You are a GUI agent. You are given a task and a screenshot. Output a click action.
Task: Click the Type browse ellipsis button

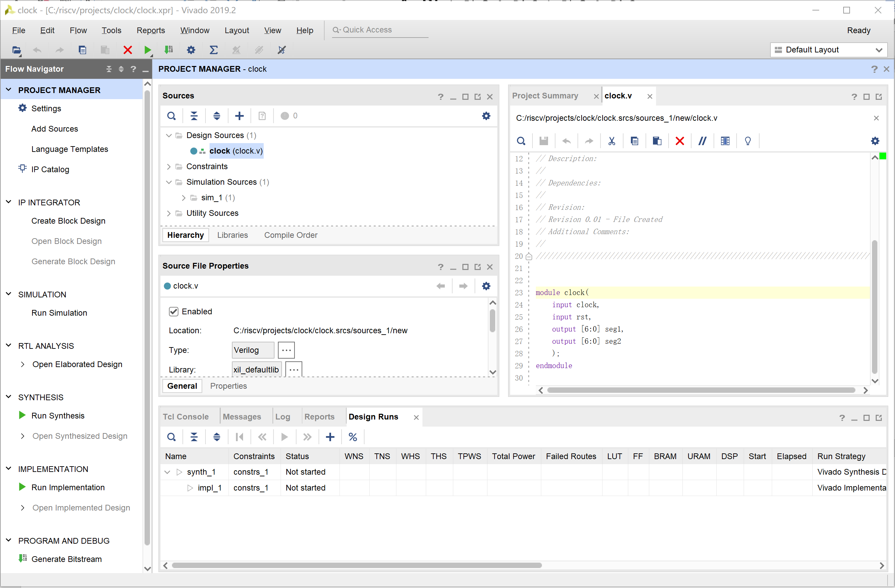pyautogui.click(x=286, y=350)
